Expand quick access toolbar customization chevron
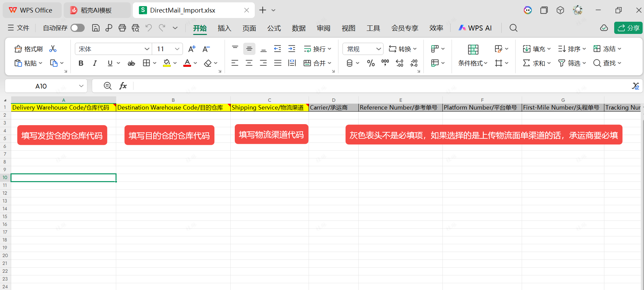The width and height of the screenshot is (644, 290). pyautogui.click(x=175, y=28)
